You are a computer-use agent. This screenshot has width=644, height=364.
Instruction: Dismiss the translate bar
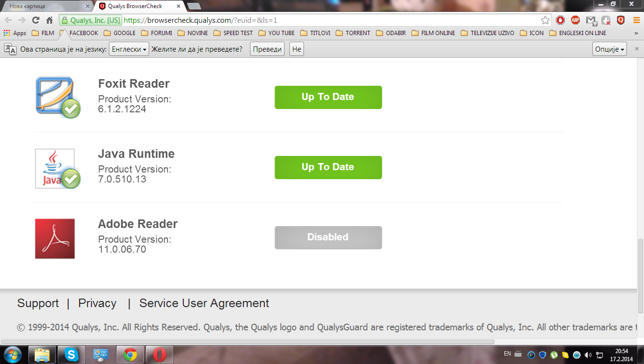click(x=637, y=49)
